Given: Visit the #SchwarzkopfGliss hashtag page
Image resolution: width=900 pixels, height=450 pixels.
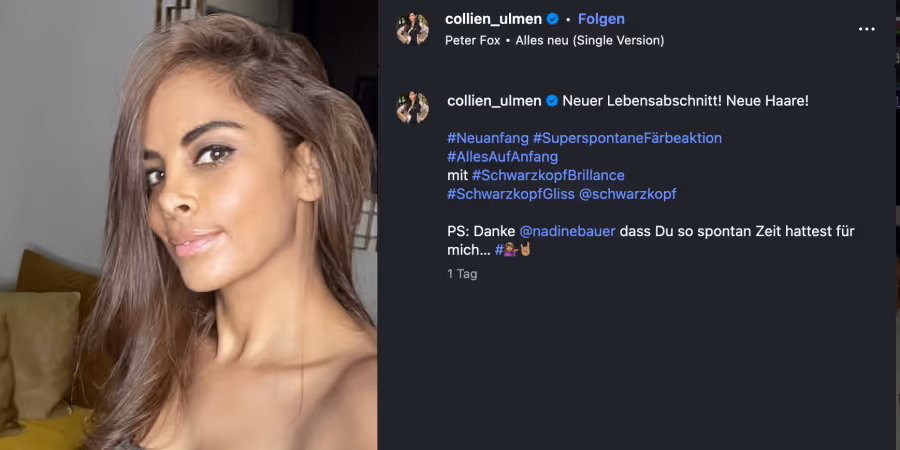Looking at the screenshot, I should click(511, 194).
